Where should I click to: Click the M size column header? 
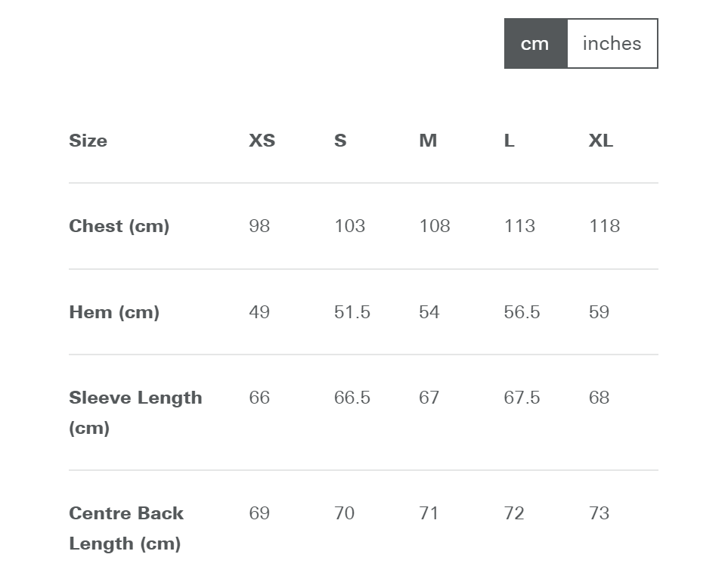pyautogui.click(x=428, y=141)
